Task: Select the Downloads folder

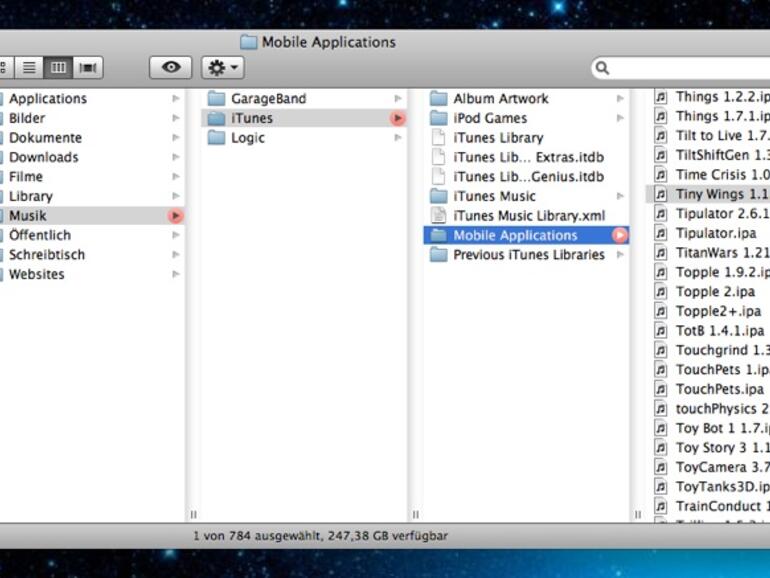Action: pyautogui.click(x=91, y=157)
